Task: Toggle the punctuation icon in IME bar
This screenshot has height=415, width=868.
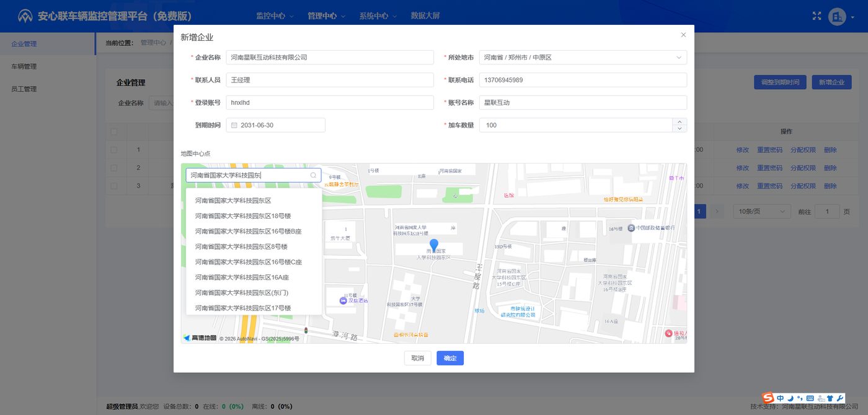Action: (800, 398)
